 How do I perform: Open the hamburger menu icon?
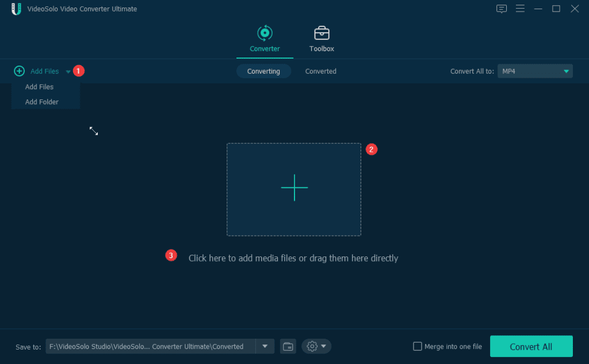coord(520,9)
